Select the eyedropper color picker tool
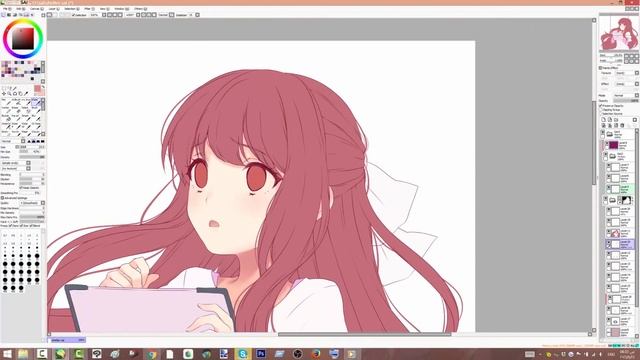 click(x=27, y=93)
